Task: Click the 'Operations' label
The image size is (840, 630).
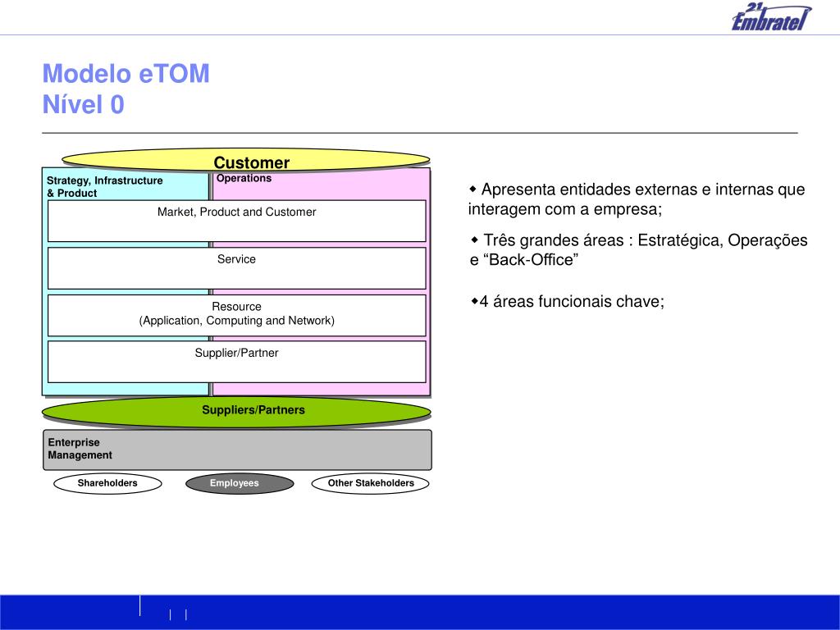Action: (244, 178)
